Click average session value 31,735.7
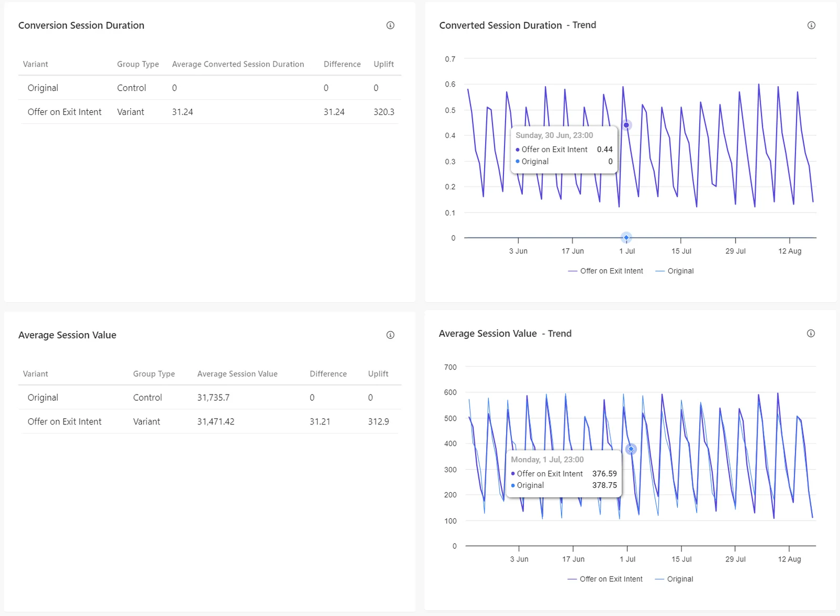The image size is (840, 616). pyautogui.click(x=213, y=397)
